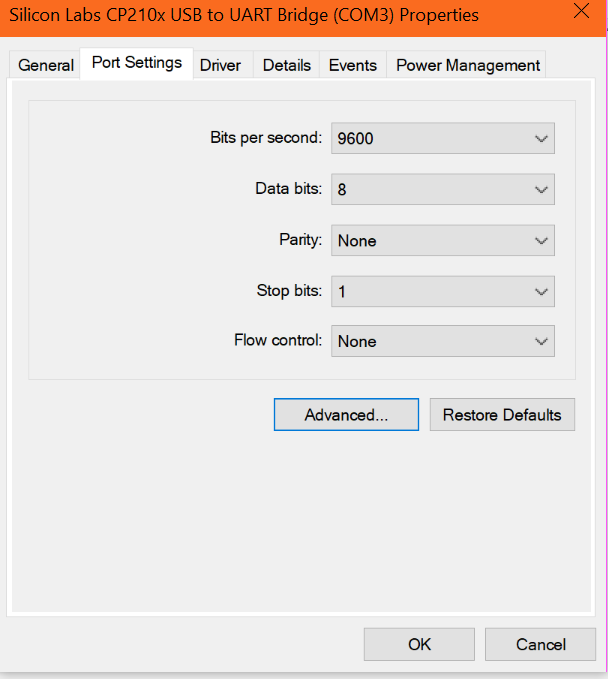Click the Advanced... button

(x=346, y=415)
